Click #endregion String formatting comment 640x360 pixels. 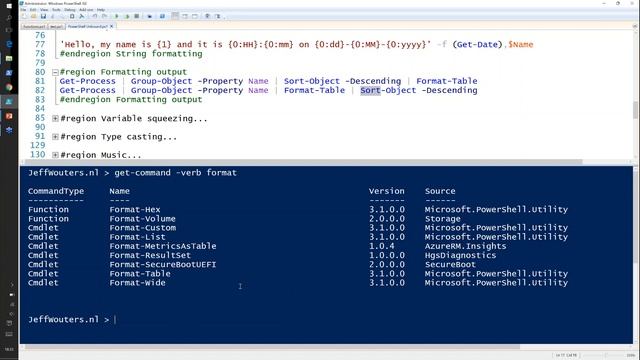(131, 54)
